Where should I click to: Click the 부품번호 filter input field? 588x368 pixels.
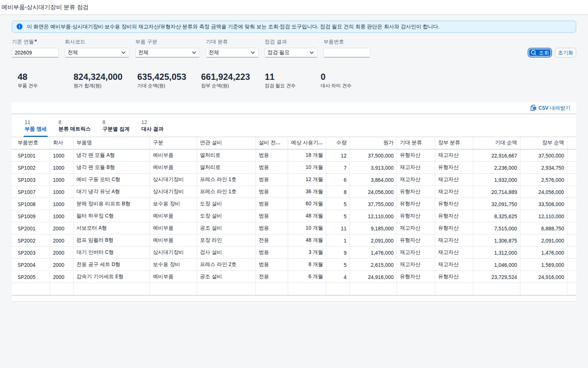[347, 53]
